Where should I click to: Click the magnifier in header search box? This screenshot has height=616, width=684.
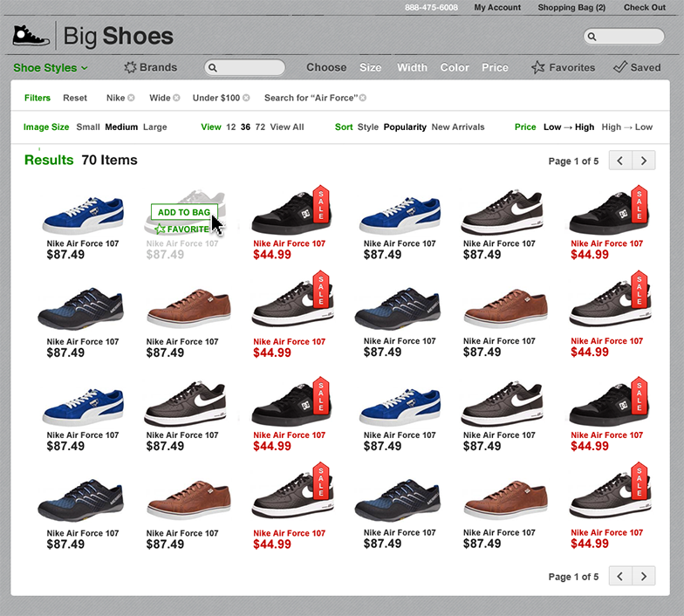(x=592, y=37)
